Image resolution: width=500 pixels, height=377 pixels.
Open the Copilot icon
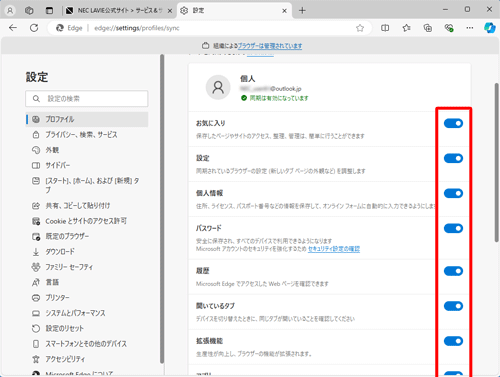pyautogui.click(x=490, y=28)
